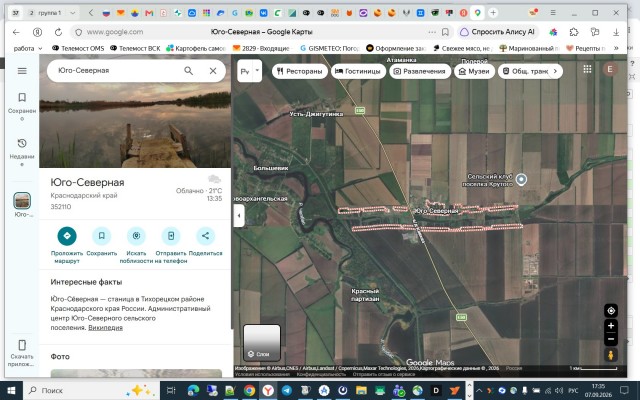Collapse the side panel with the arrow handle
Screen dimensions: 640x400
pyautogui.click(x=239, y=215)
